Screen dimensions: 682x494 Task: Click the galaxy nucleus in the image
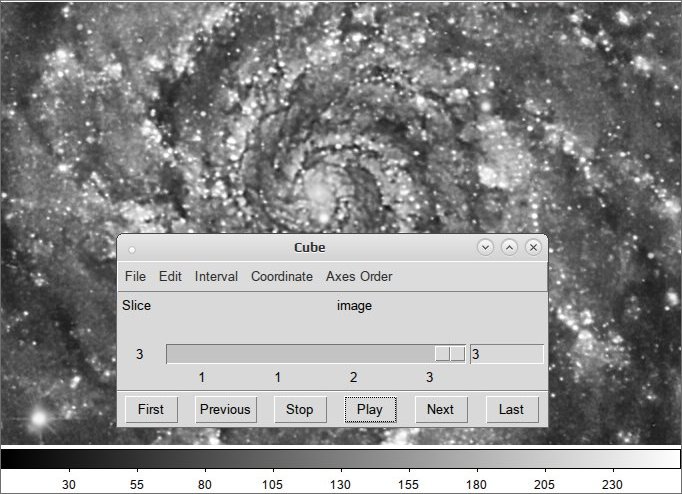coord(321,191)
